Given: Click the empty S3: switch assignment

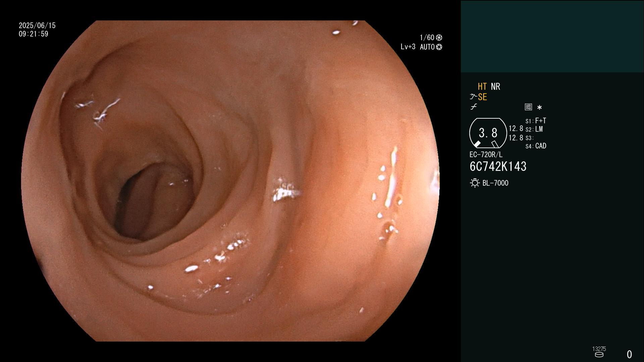Looking at the screenshot, I should tap(529, 138).
